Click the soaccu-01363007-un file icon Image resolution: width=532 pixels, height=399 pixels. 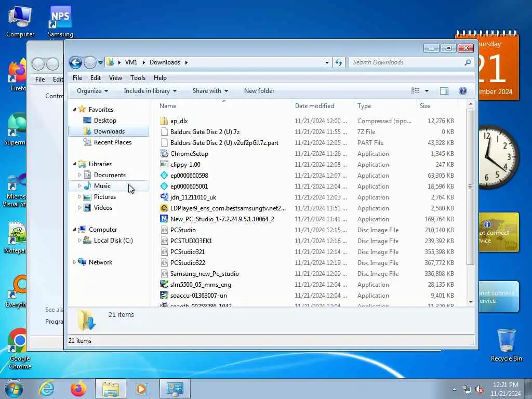click(164, 295)
